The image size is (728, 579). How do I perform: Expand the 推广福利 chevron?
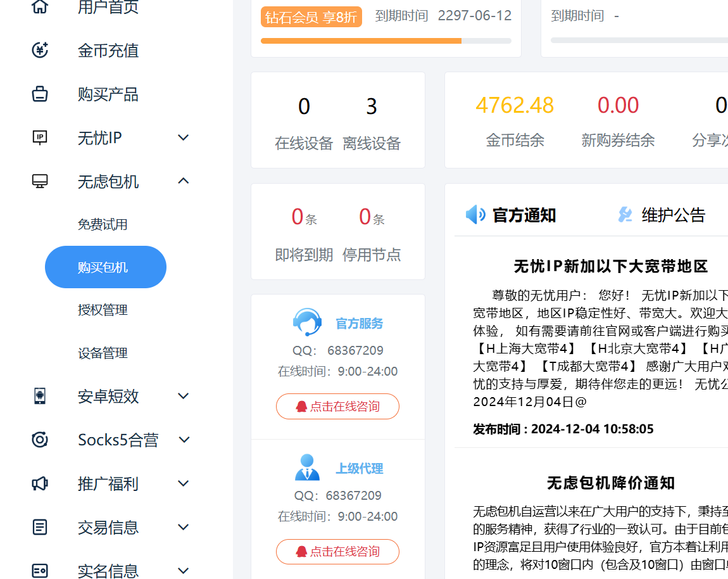pos(184,484)
